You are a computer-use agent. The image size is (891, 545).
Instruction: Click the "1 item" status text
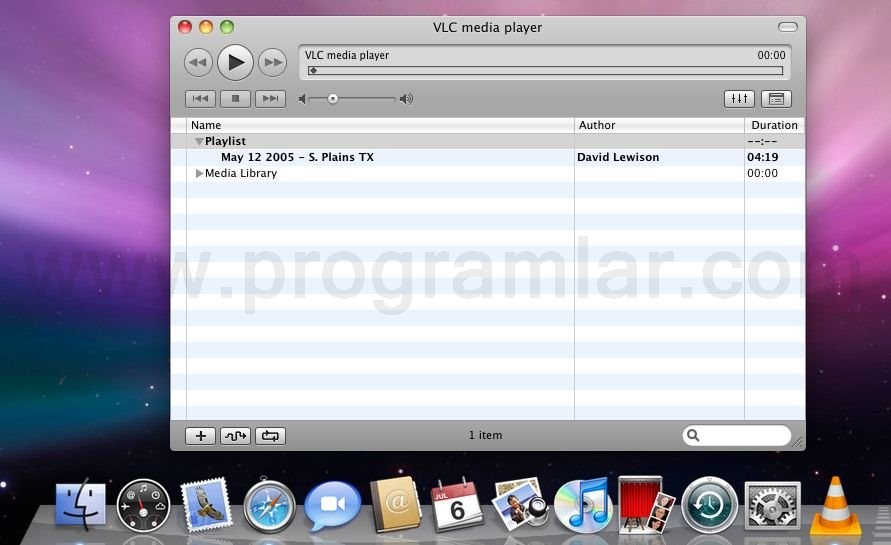(485, 435)
